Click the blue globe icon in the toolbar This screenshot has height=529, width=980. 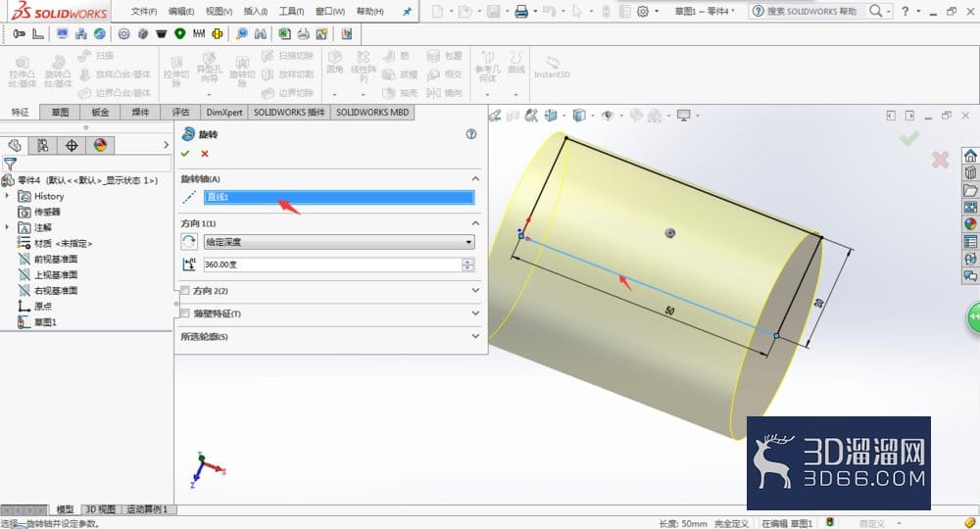pyautogui.click(x=100, y=33)
